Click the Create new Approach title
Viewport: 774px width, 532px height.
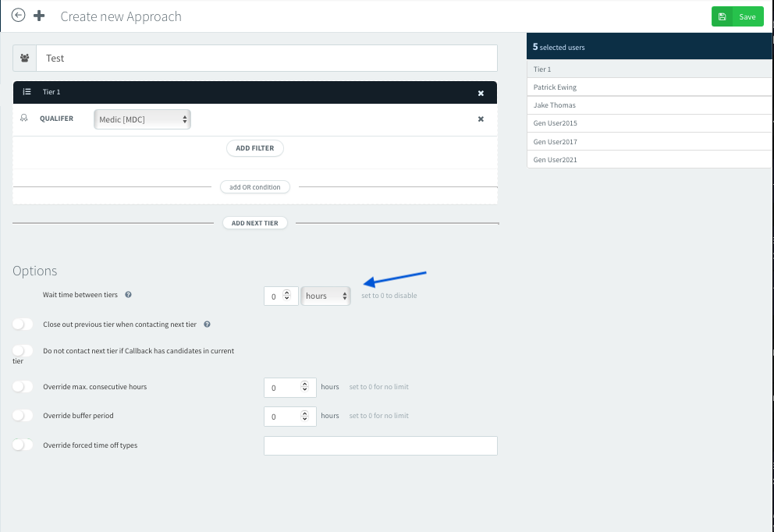point(121,16)
